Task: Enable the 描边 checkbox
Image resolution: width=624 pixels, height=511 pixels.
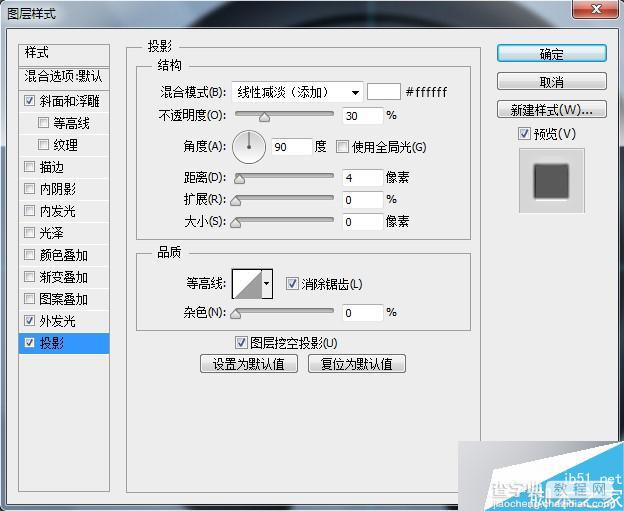Action: click(29, 166)
